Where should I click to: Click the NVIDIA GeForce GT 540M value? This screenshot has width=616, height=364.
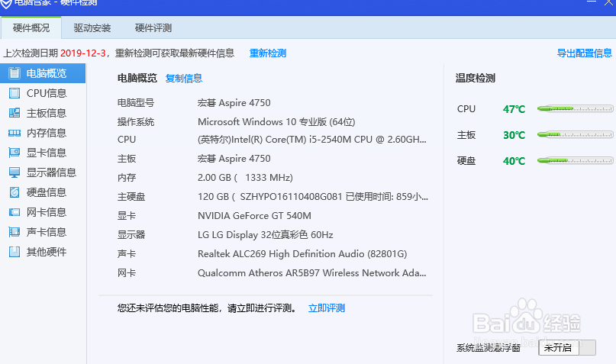(254, 215)
